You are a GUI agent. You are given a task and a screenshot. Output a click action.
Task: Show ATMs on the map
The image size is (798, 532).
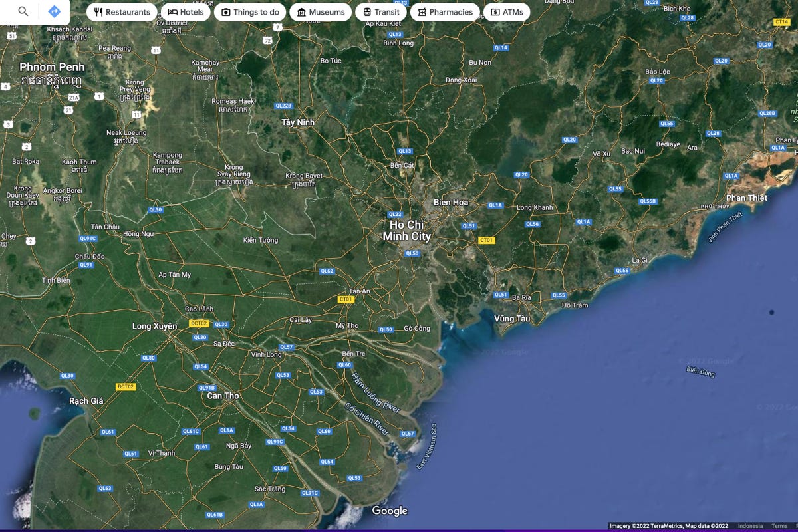click(x=507, y=12)
